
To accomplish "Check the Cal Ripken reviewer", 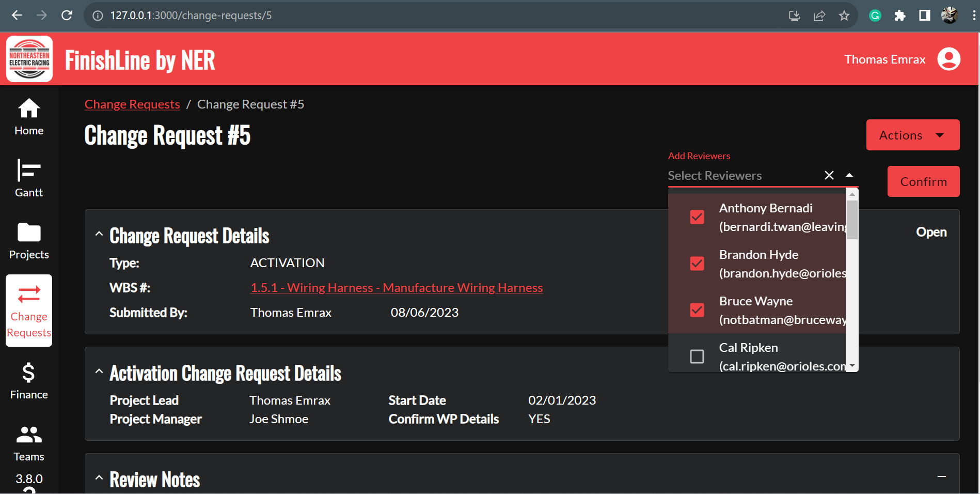I will pos(697,357).
